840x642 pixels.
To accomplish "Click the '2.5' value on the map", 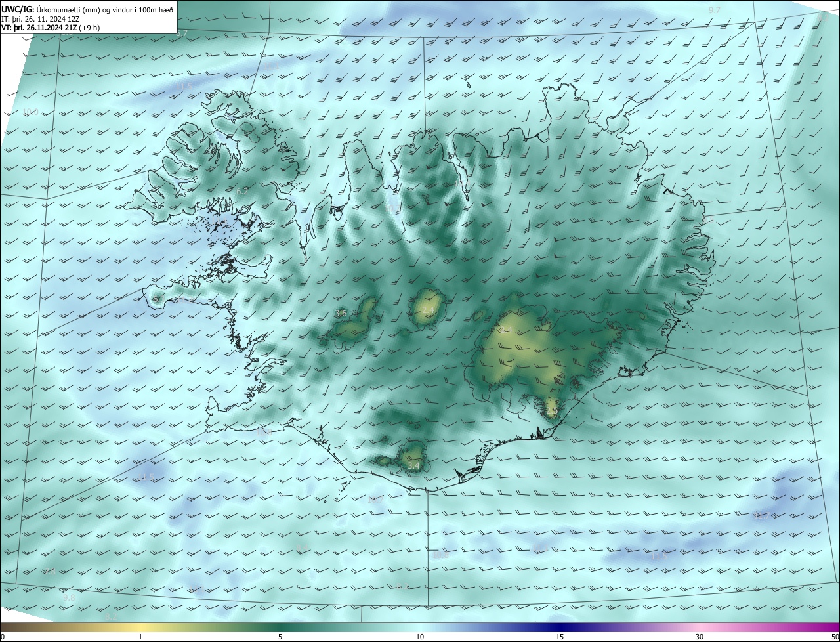I will 551,411.
